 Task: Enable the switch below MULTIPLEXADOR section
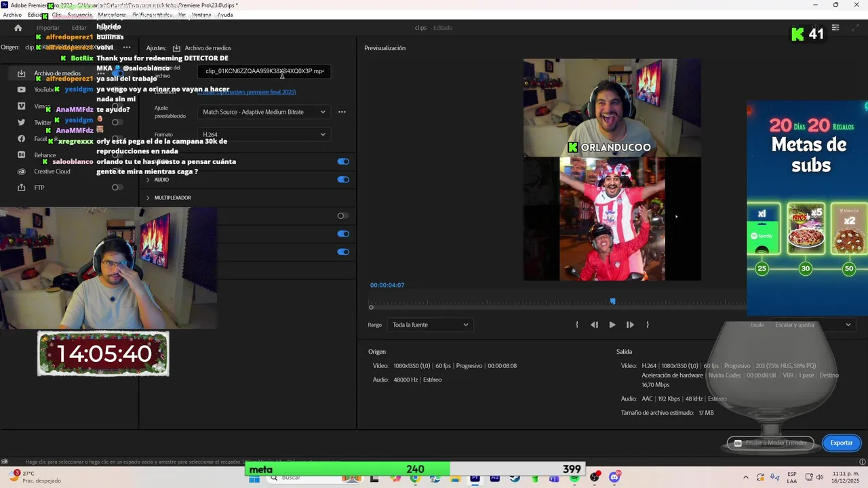343,216
